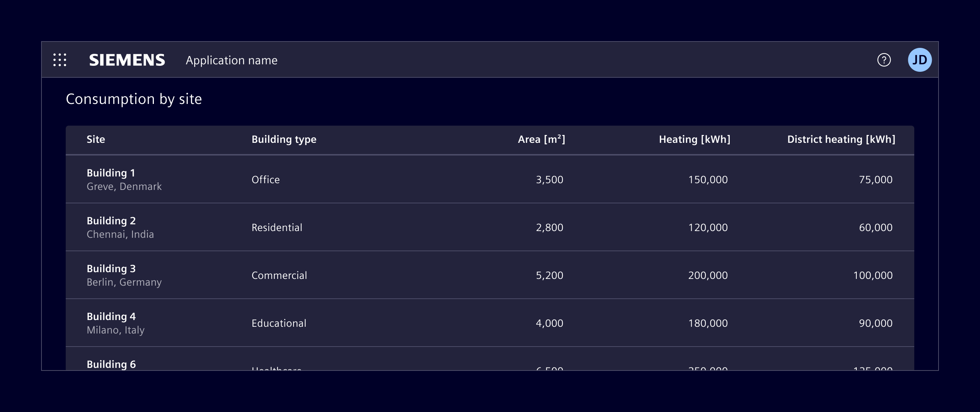980x412 pixels.
Task: Sort by the Site column header
Action: pos(96,139)
